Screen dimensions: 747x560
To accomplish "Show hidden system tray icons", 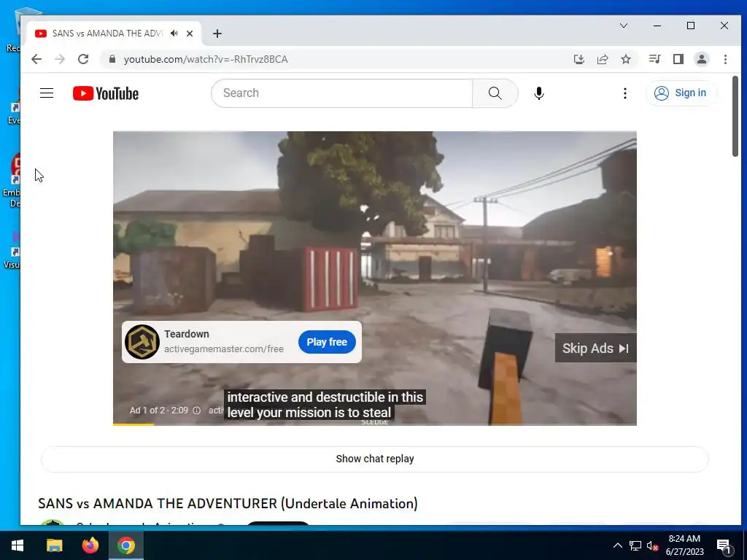I will pos(617,545).
